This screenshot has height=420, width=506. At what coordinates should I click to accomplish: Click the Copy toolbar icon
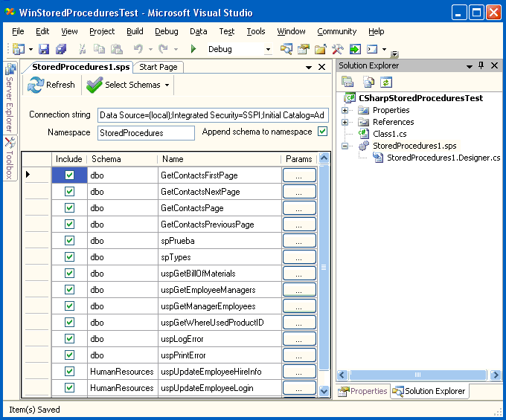99,49
